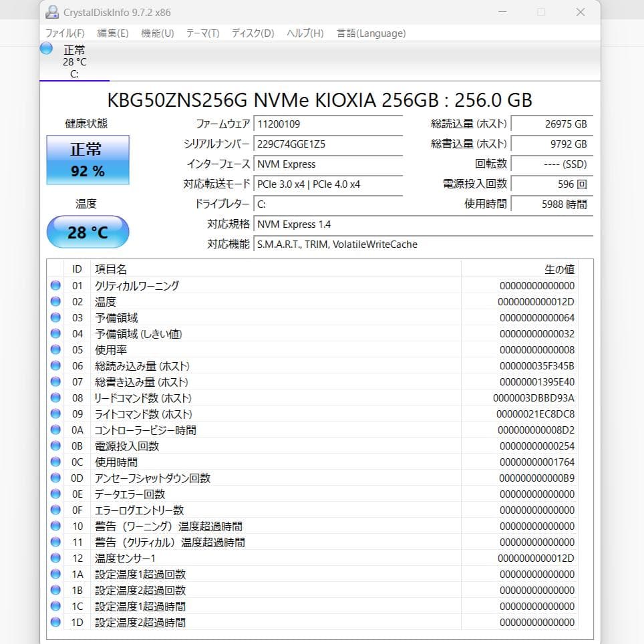Click status orb for row 1C 設定温度1超過時間
644x644 pixels.
pos(55,606)
